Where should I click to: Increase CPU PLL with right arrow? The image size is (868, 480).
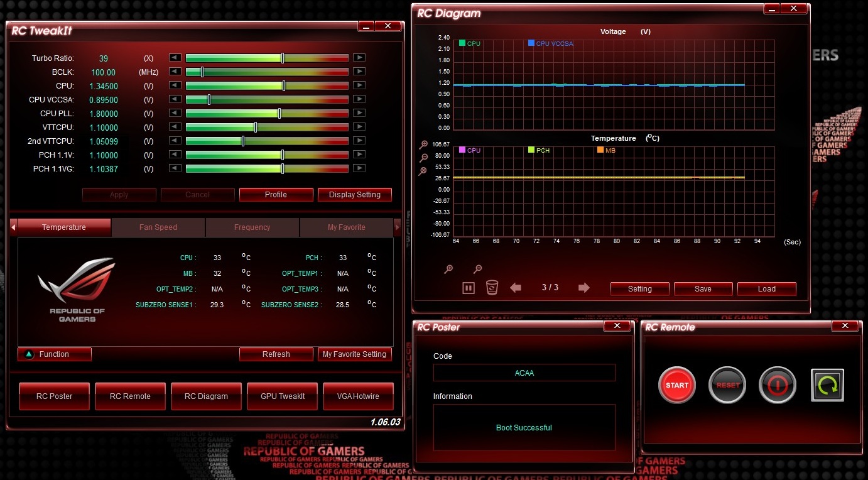[x=359, y=113]
